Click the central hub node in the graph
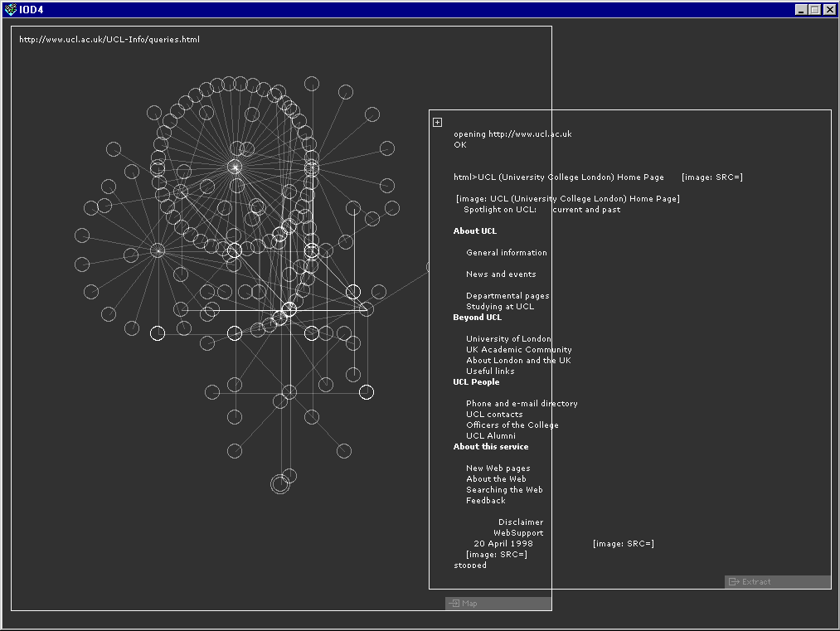Image resolution: width=840 pixels, height=631 pixels. [x=235, y=167]
